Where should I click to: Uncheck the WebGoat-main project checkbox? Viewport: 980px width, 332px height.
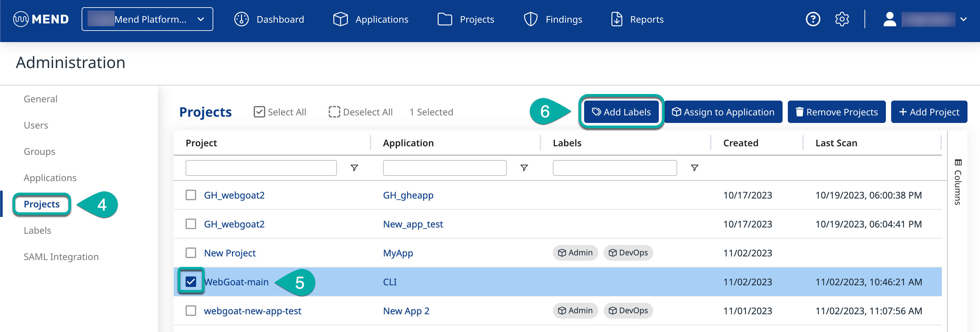click(191, 281)
